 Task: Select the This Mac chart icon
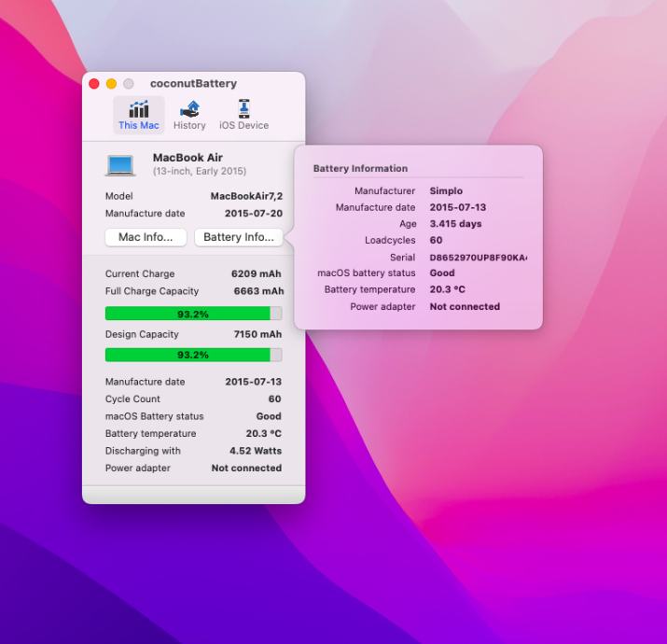coord(139,109)
